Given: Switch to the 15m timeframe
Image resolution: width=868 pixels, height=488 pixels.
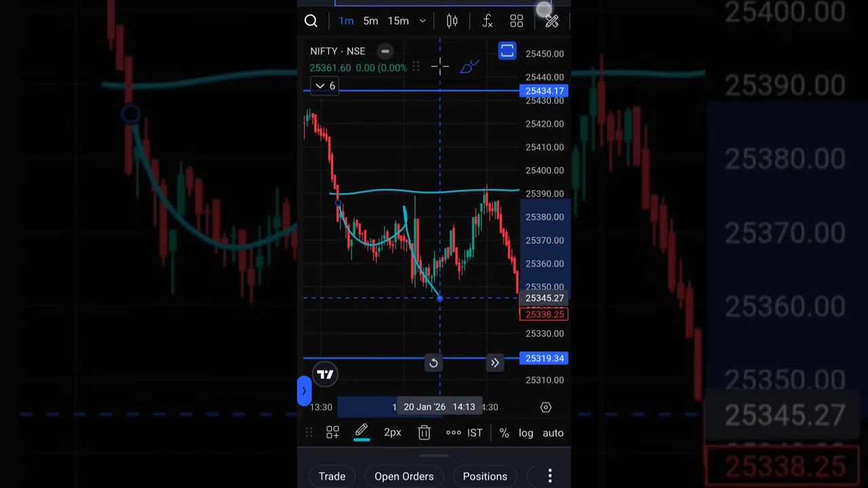Looking at the screenshot, I should click(398, 21).
